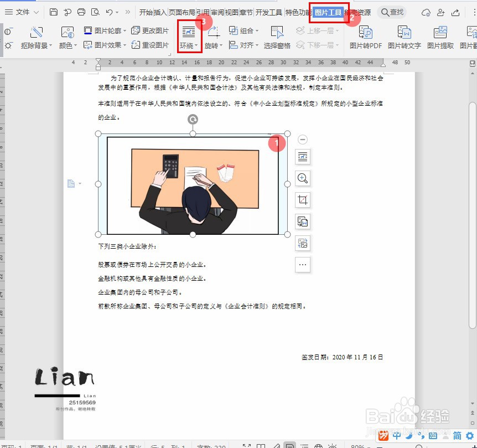Switch to the 稻壳资源 tab
The height and width of the screenshot is (448, 477).
point(357,13)
